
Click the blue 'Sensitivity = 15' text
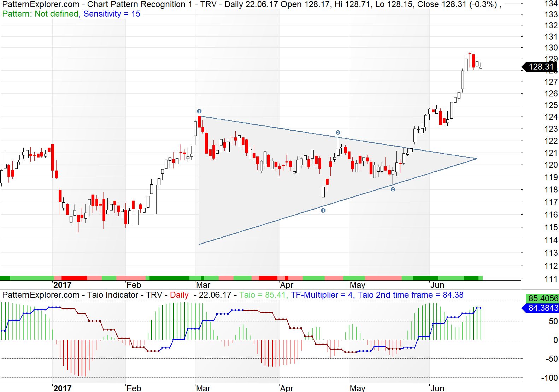[112, 14]
